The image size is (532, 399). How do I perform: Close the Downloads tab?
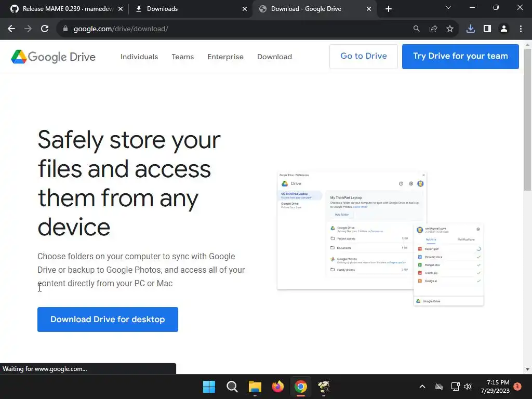coord(245,9)
